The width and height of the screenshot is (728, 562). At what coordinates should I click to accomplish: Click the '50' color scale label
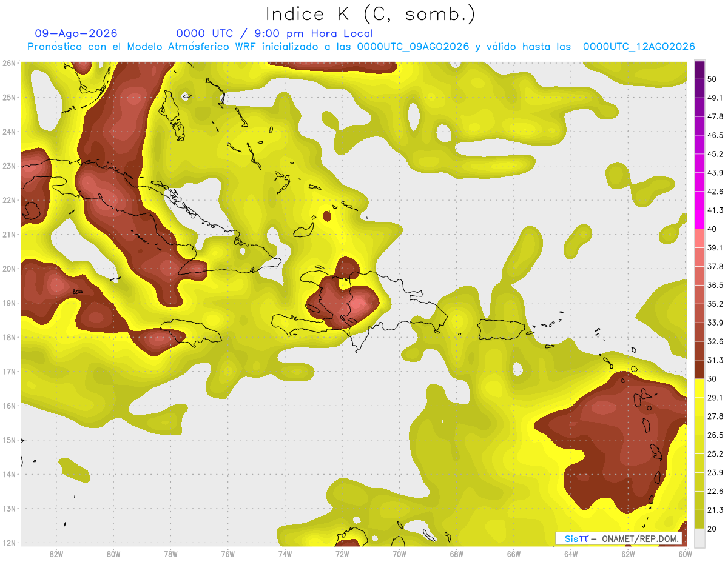(712, 79)
